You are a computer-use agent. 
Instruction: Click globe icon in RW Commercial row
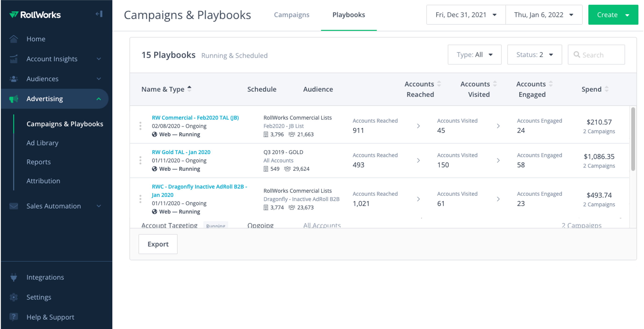pyautogui.click(x=154, y=135)
